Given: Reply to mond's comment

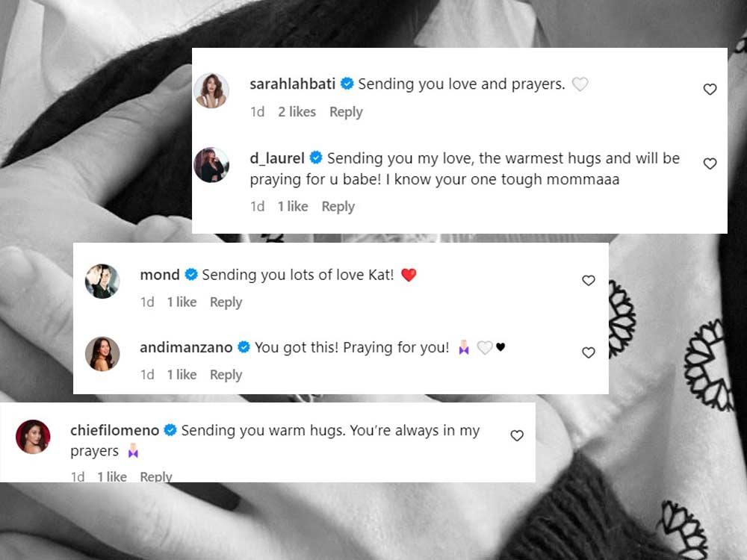Looking at the screenshot, I should point(226,302).
